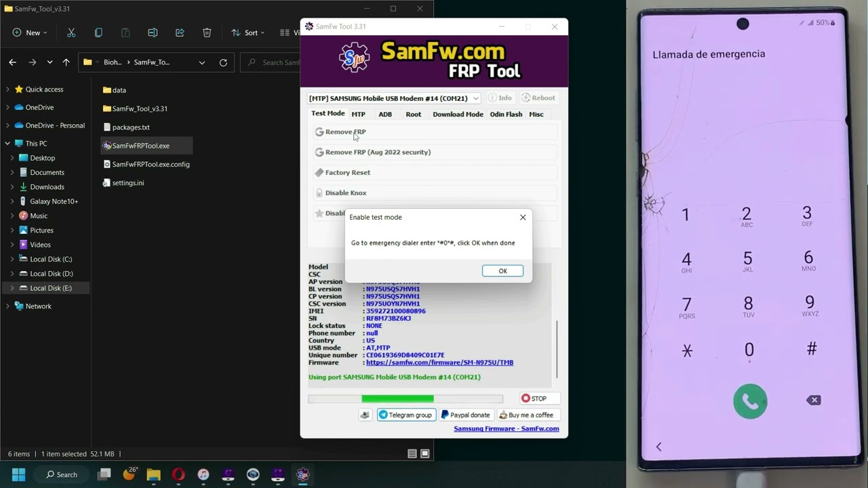The width and height of the screenshot is (868, 488).
Task: Expand Quick access in the navigation pane
Action: point(7,89)
